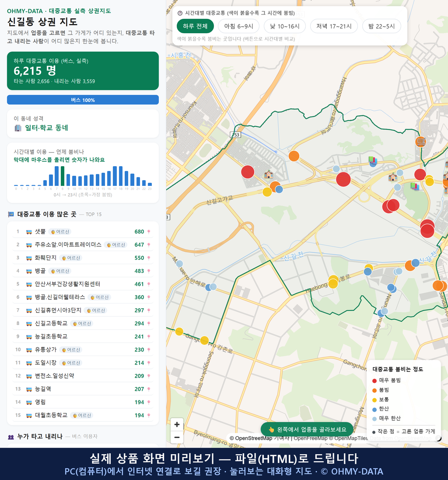448x480 pixels.
Task: Click the 어르신 badge on 화훼단지 row
Action: pyautogui.click(x=71, y=258)
